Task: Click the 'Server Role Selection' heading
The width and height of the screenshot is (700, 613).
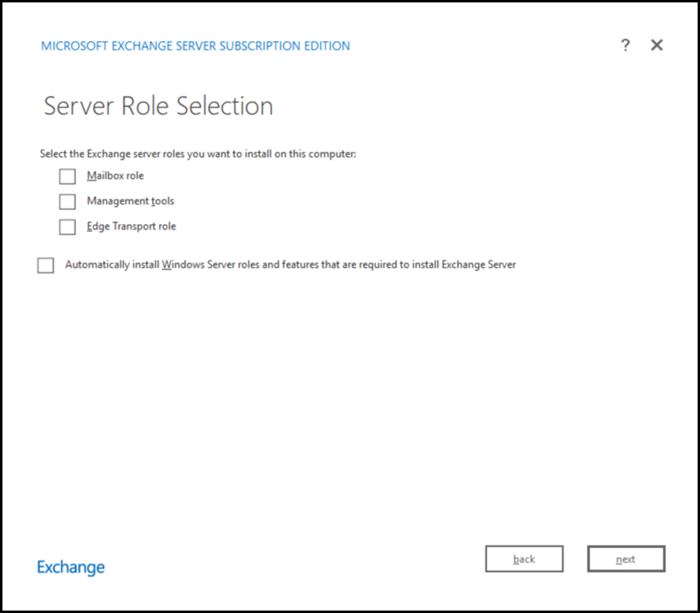Action: (x=158, y=106)
